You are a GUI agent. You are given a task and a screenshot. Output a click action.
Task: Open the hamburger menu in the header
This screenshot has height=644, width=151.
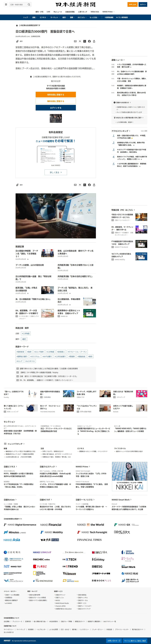[x=6, y=4]
